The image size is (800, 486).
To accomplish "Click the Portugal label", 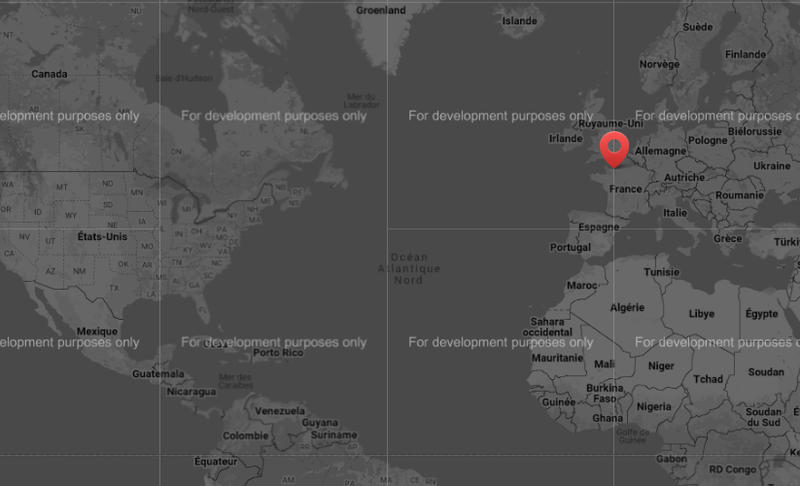I will click(x=571, y=248).
